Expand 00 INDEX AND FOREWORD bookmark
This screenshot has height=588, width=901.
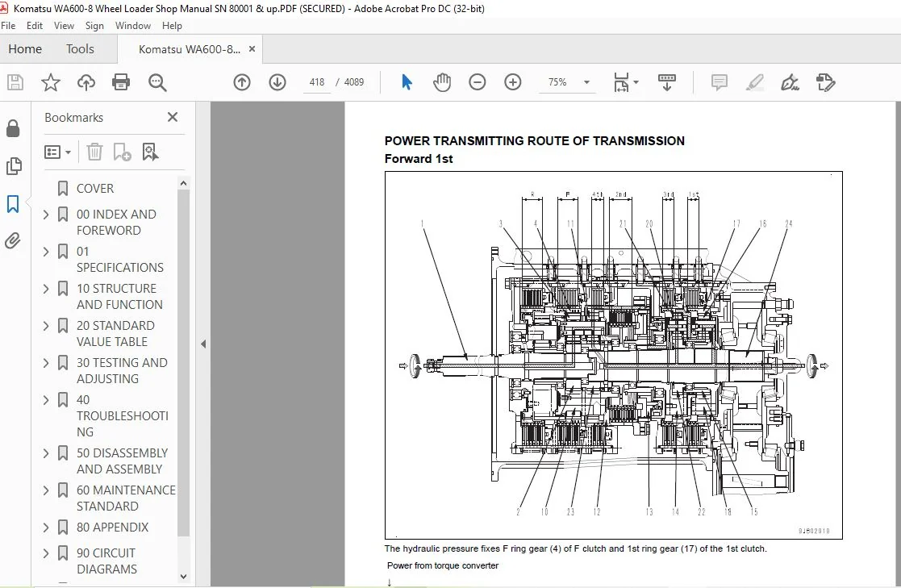click(x=46, y=215)
